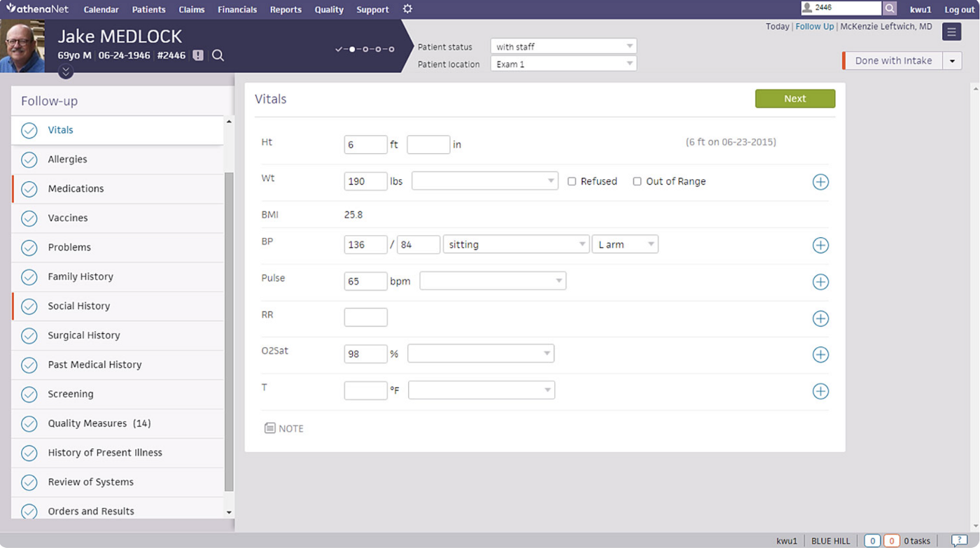Go to Quality Measures (14) section
The width and height of the screenshot is (980, 550).
point(118,424)
